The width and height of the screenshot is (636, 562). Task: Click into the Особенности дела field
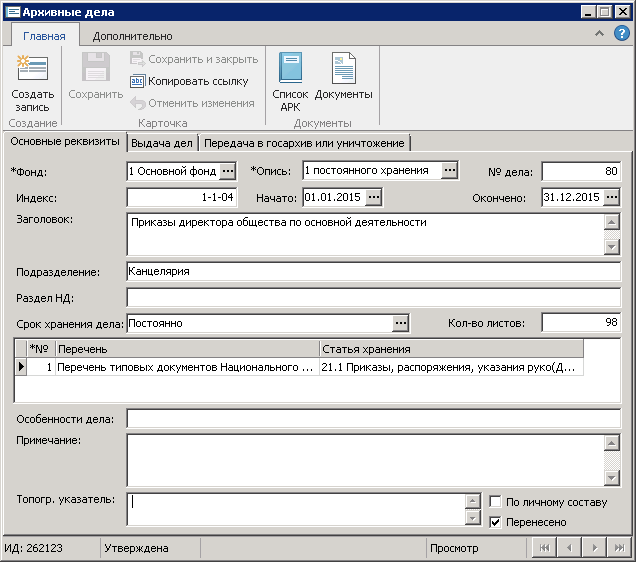pyautogui.click(x=373, y=418)
